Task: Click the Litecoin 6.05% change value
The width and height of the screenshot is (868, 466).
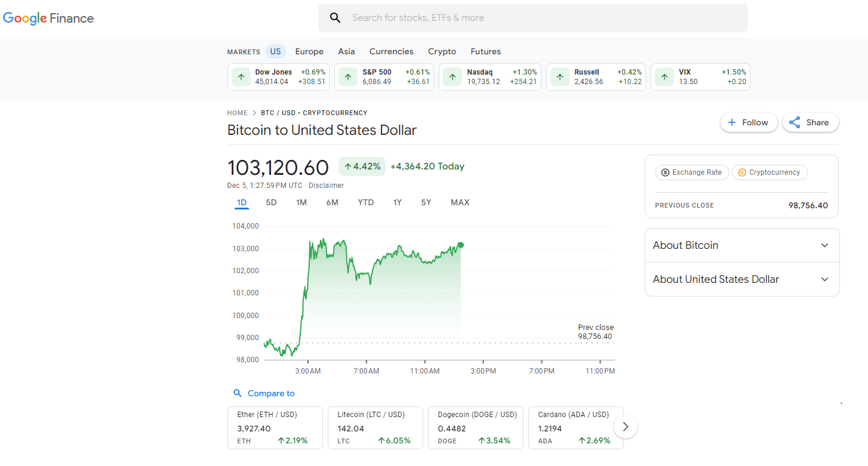Action: click(394, 441)
